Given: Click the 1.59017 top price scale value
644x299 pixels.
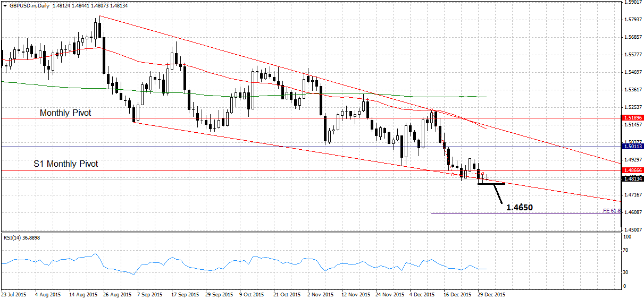Looking at the screenshot, I should [631, 2].
